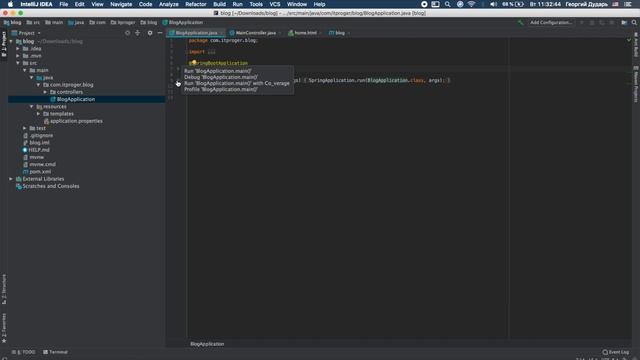The image size is (640, 360).
Task: Select the .gitignore file
Action: coord(41,136)
